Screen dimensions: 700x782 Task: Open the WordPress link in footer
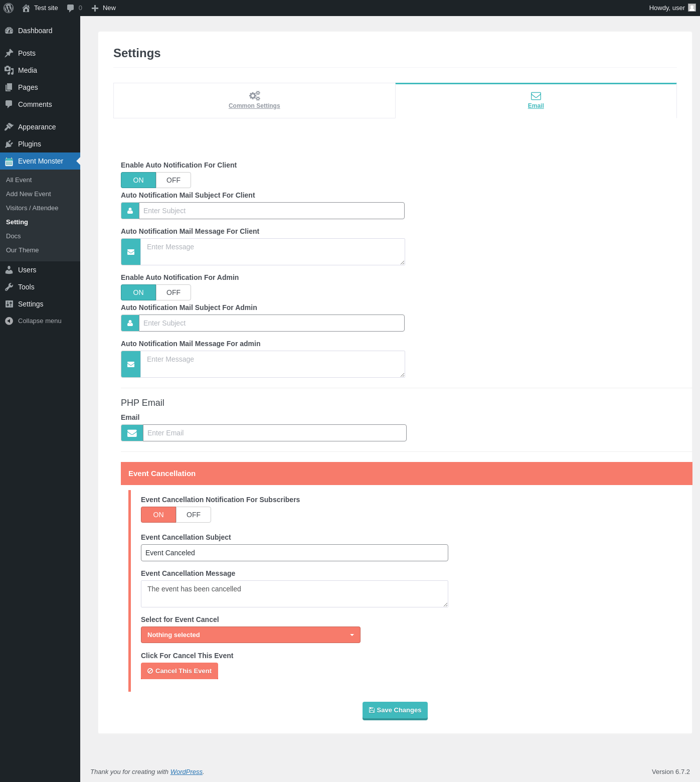[187, 772]
